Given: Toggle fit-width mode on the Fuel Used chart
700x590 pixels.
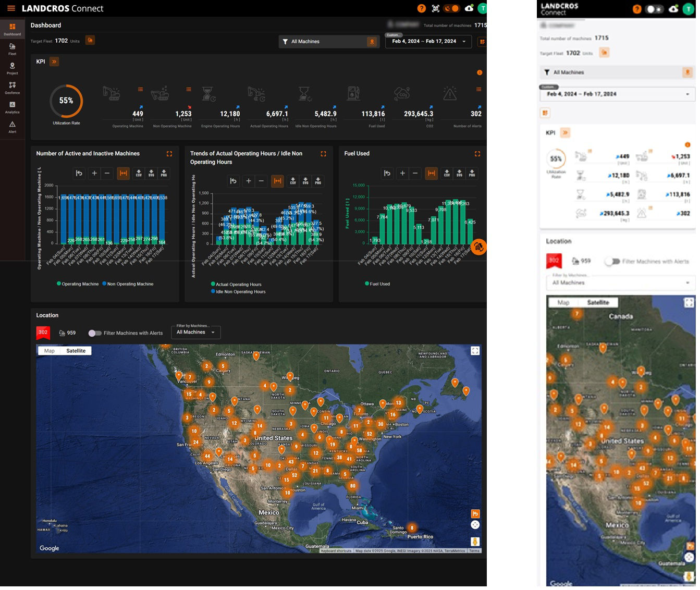Looking at the screenshot, I should click(x=432, y=174).
